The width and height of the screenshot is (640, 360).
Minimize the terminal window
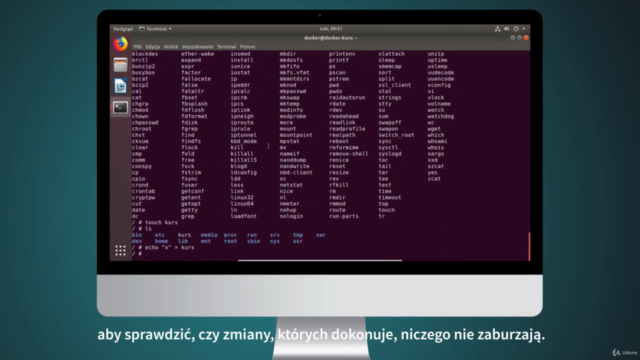point(513,38)
